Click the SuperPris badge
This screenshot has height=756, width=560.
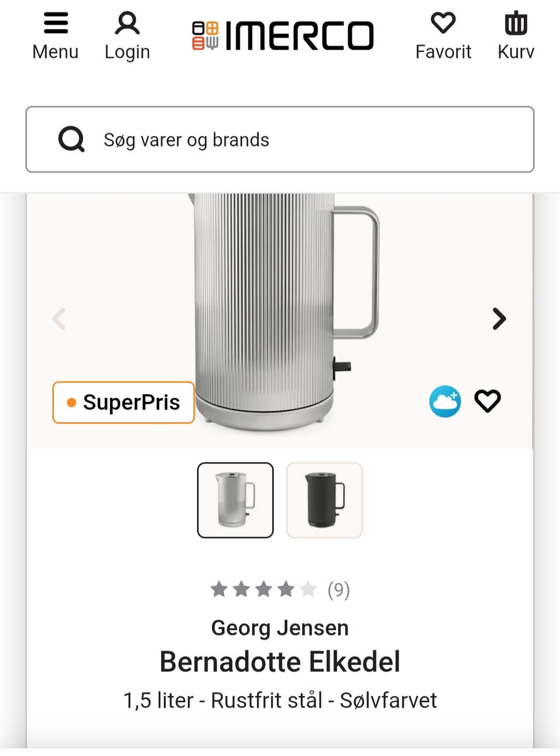tap(124, 402)
